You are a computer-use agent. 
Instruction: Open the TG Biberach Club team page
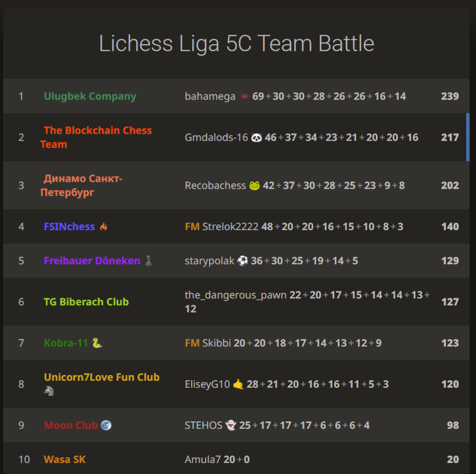(86, 302)
